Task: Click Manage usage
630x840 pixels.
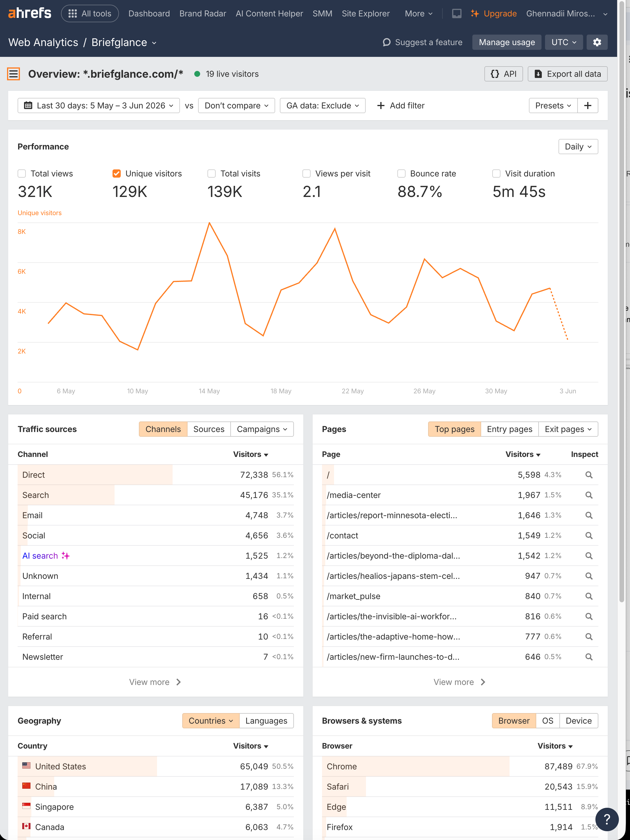Action: (x=507, y=42)
